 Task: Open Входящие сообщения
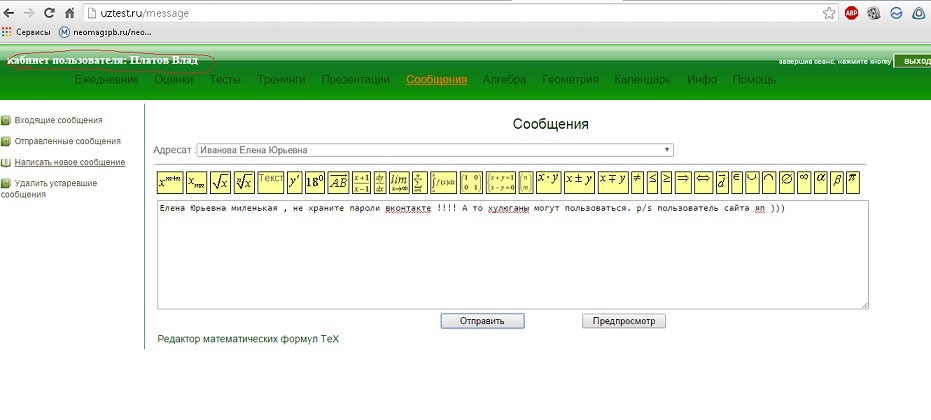tap(58, 120)
